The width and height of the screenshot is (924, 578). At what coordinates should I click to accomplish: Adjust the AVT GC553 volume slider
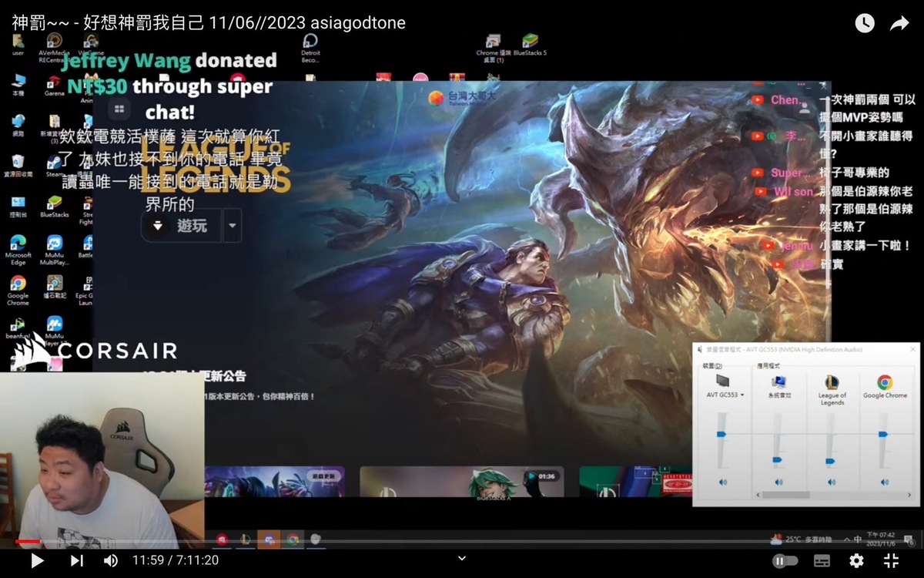[721, 435]
